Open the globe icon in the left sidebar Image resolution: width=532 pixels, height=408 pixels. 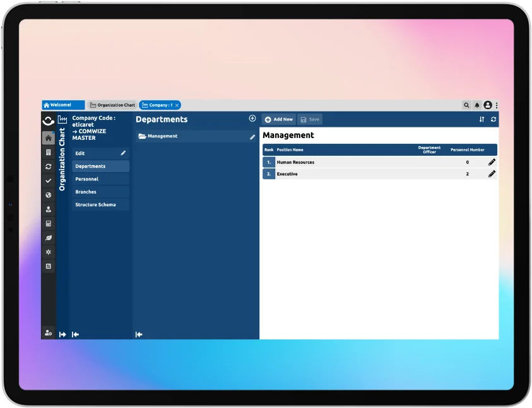[x=49, y=195]
